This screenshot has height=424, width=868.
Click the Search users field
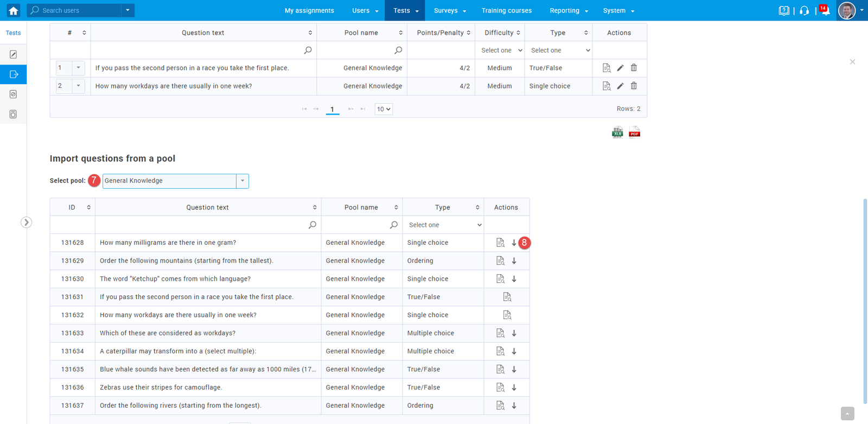coord(76,10)
